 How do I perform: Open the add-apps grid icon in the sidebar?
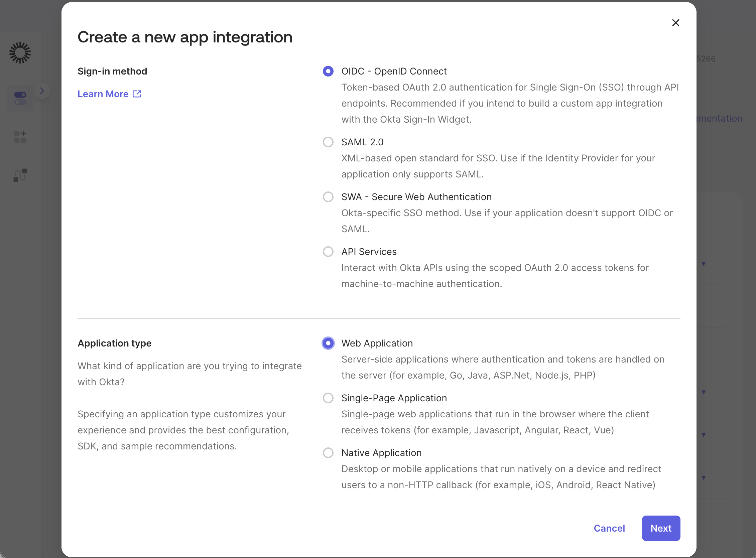(20, 137)
